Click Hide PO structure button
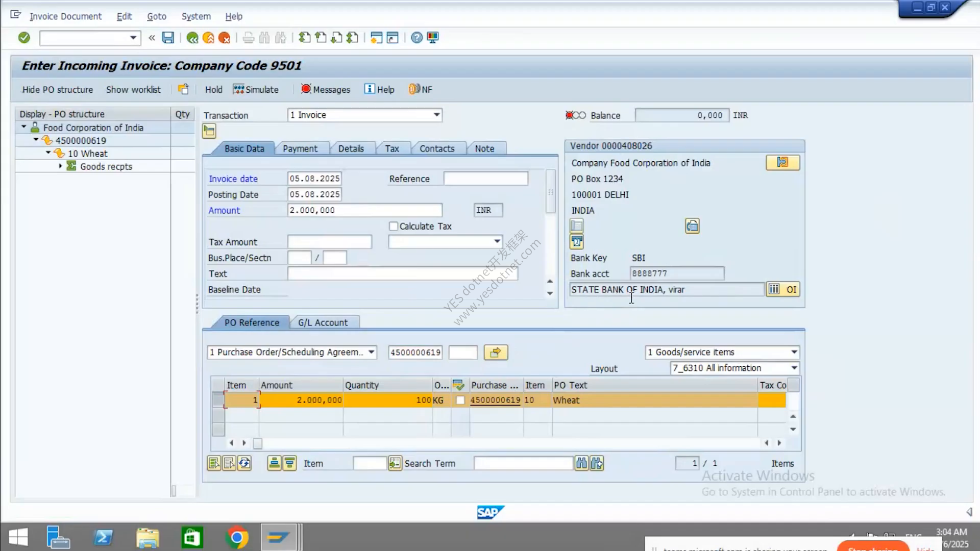Screen dimensions: 980x551 [x=57, y=89]
